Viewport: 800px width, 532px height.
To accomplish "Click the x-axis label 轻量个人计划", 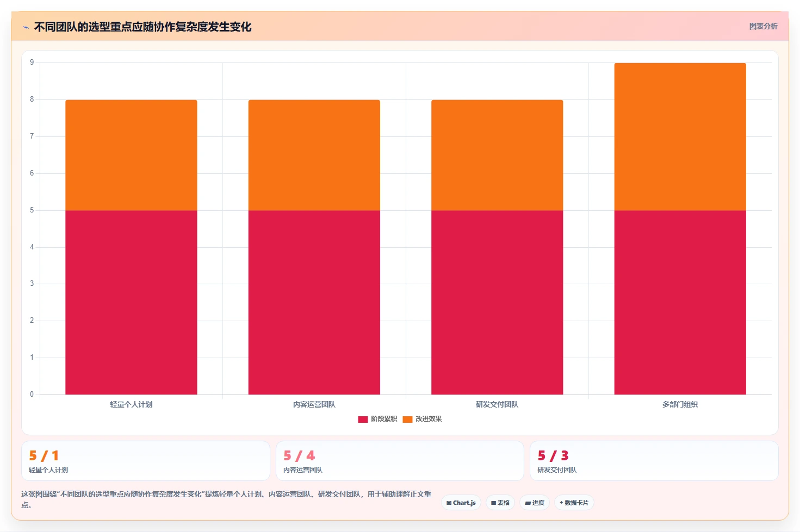I will coord(131,404).
